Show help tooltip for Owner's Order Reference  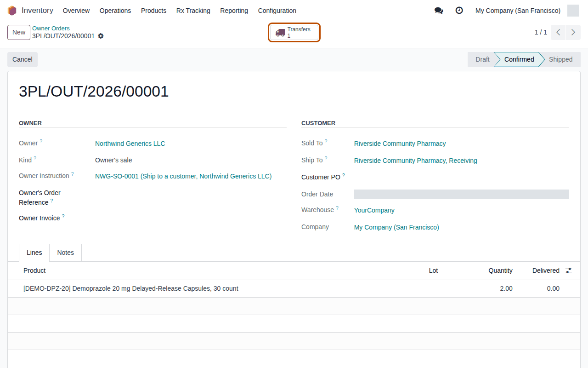(x=52, y=201)
